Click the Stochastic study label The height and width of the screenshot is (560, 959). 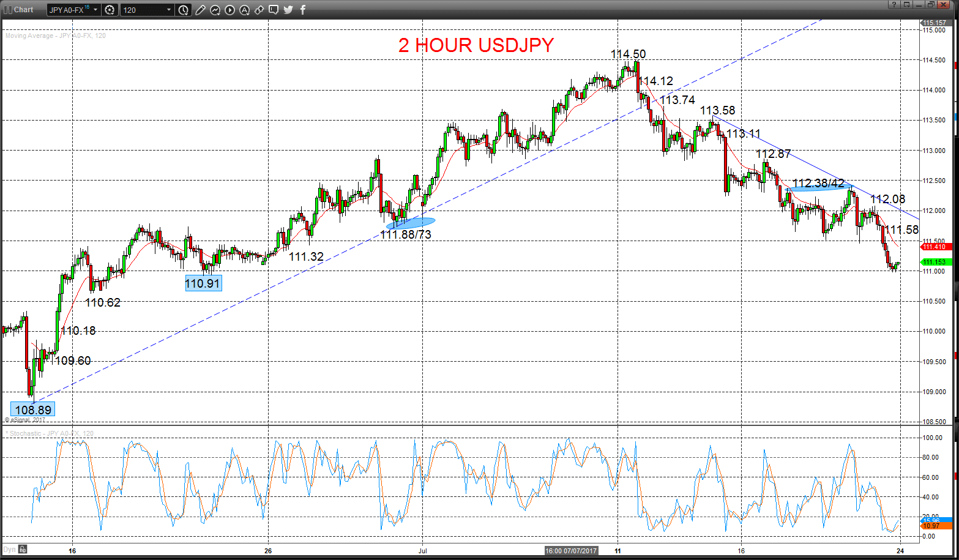click(x=50, y=433)
